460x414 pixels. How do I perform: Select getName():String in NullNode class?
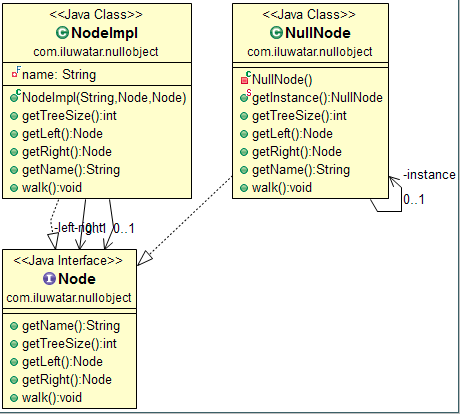click(x=301, y=170)
